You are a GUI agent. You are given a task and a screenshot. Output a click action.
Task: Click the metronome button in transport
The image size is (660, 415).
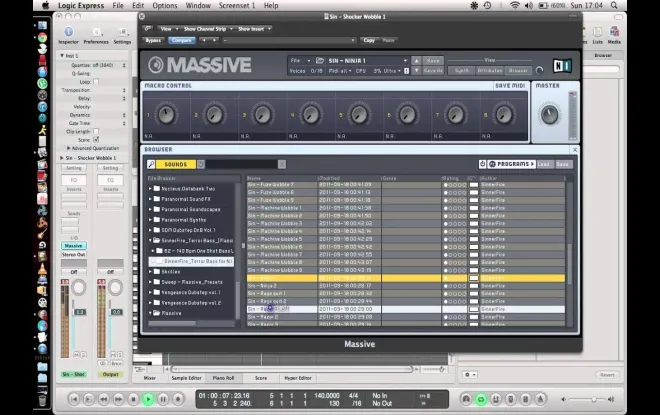pos(540,399)
